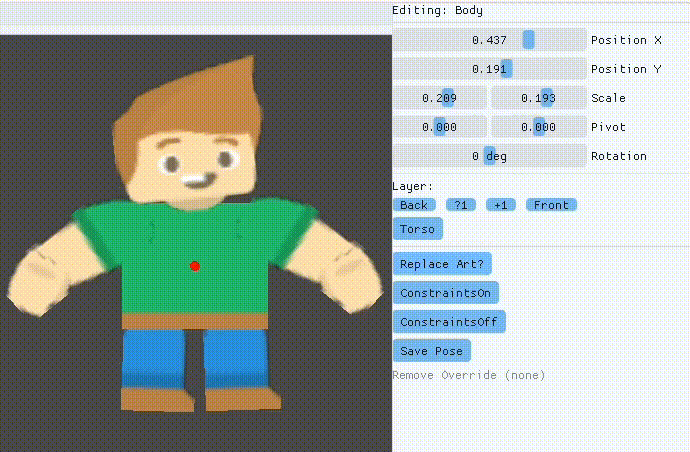The height and width of the screenshot is (452, 690).
Task: Move layer up with +1 button
Action: [x=500, y=205]
